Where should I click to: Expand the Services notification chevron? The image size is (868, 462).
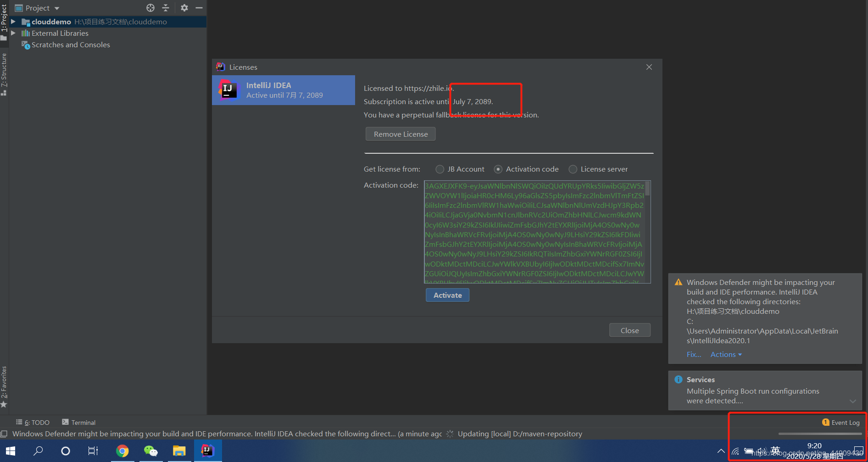click(x=852, y=401)
